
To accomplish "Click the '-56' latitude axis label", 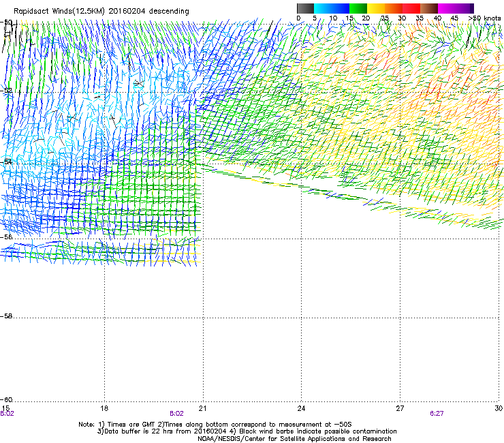I will tap(6, 237).
